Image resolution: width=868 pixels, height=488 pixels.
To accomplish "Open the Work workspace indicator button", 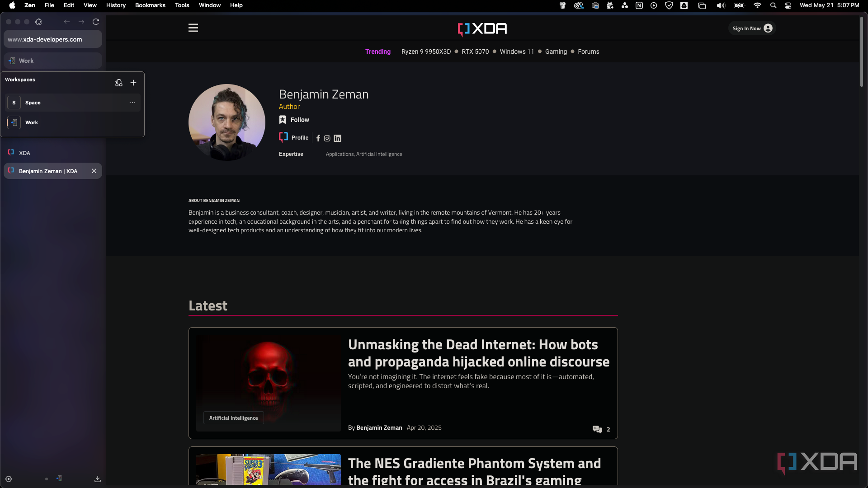I will [x=53, y=61].
